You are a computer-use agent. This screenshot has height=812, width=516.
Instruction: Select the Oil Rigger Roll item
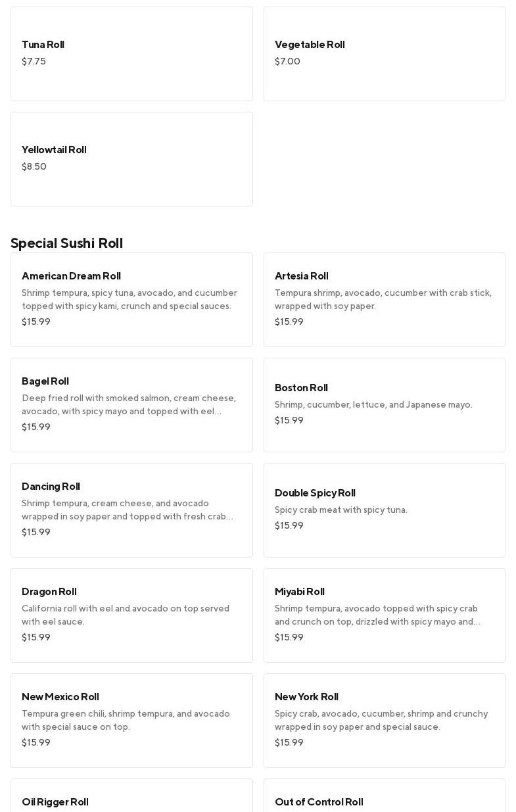coord(131,799)
